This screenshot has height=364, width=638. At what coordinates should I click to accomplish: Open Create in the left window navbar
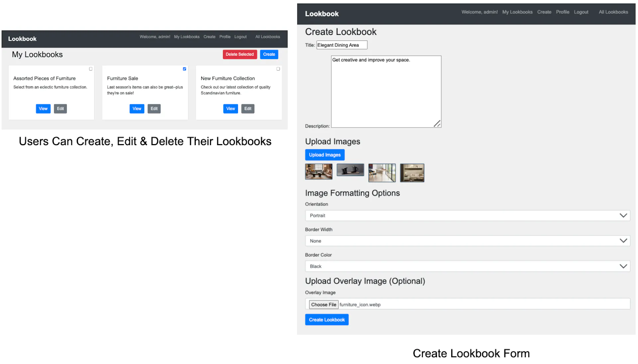[x=209, y=37]
